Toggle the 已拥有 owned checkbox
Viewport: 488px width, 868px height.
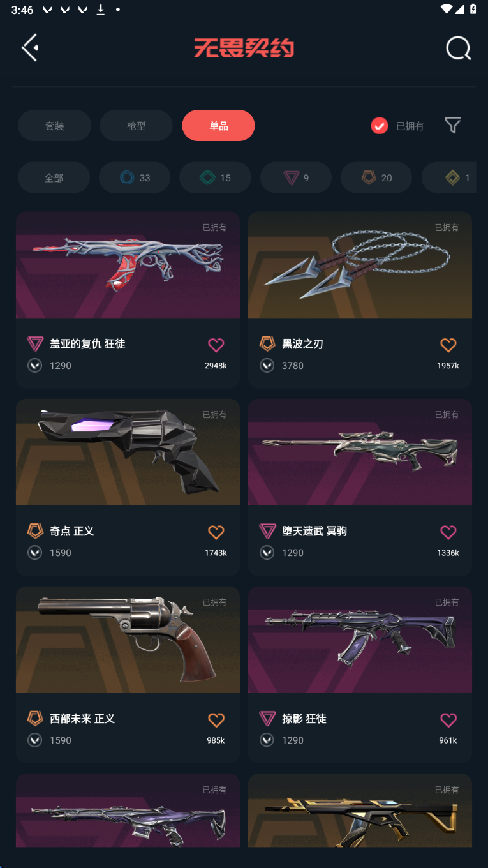(380, 126)
